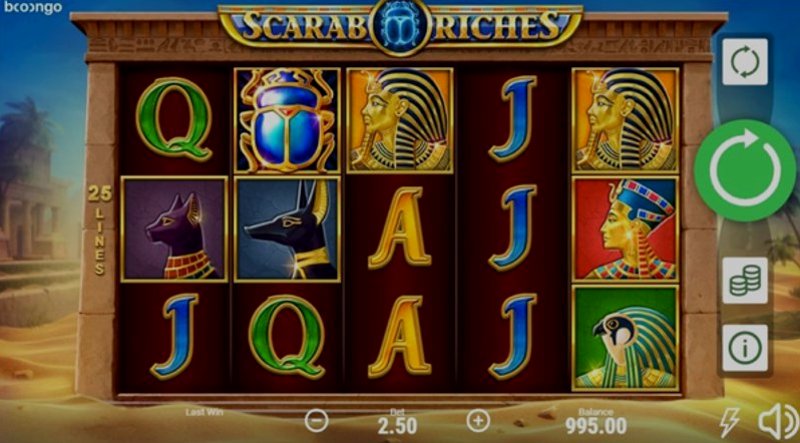Open the autoplay settings icon
The width and height of the screenshot is (800, 443).
745,62
